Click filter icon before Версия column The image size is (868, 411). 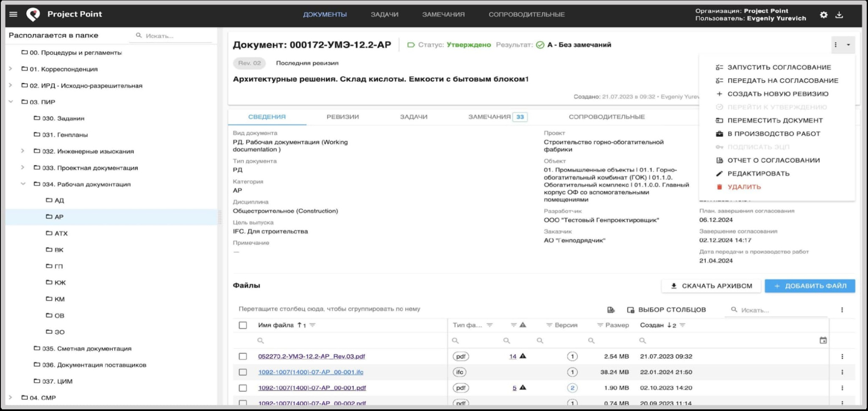click(x=549, y=325)
